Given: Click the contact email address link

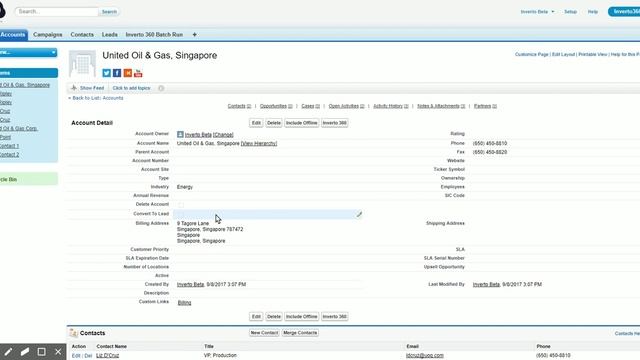Looking at the screenshot, I should [x=425, y=356].
